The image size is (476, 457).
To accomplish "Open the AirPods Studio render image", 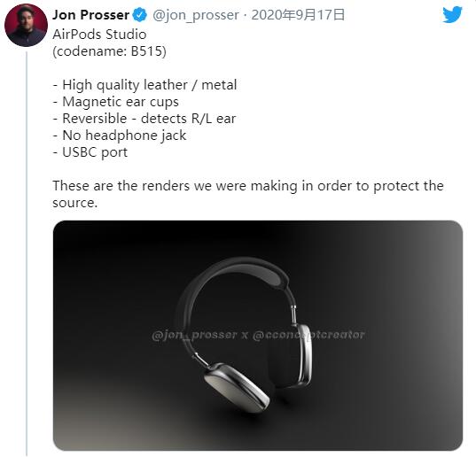I will click(258, 336).
